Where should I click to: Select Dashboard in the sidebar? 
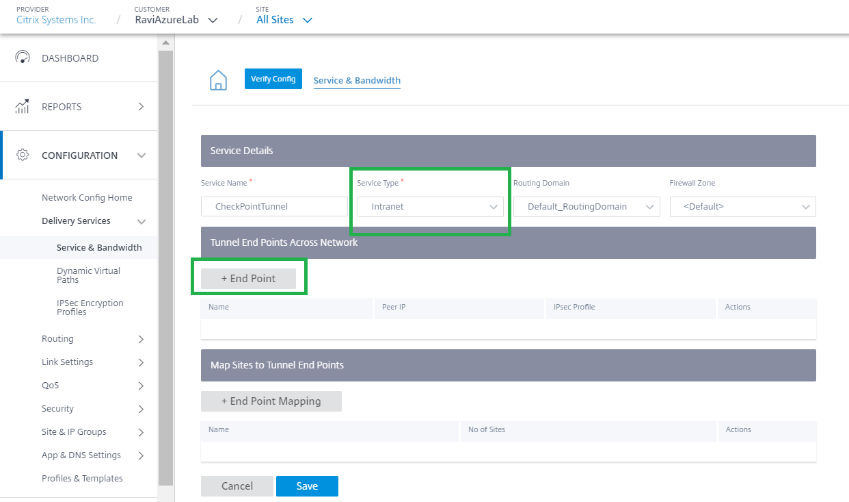70,58
